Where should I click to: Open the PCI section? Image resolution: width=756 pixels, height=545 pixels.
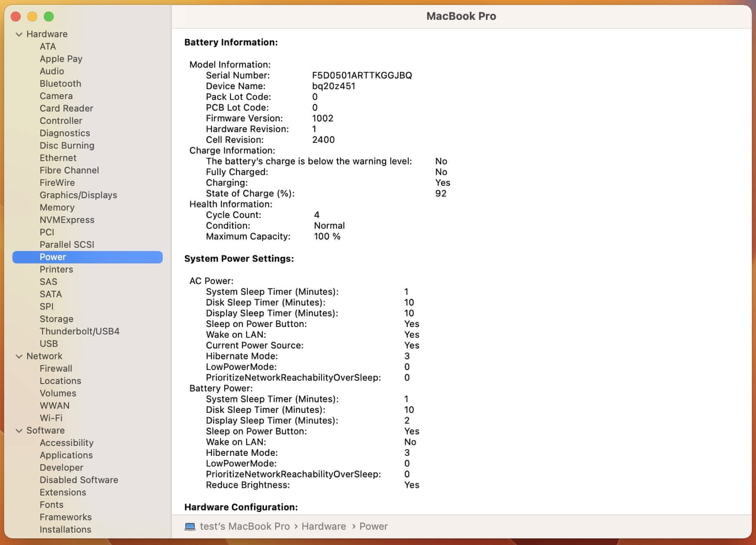47,232
